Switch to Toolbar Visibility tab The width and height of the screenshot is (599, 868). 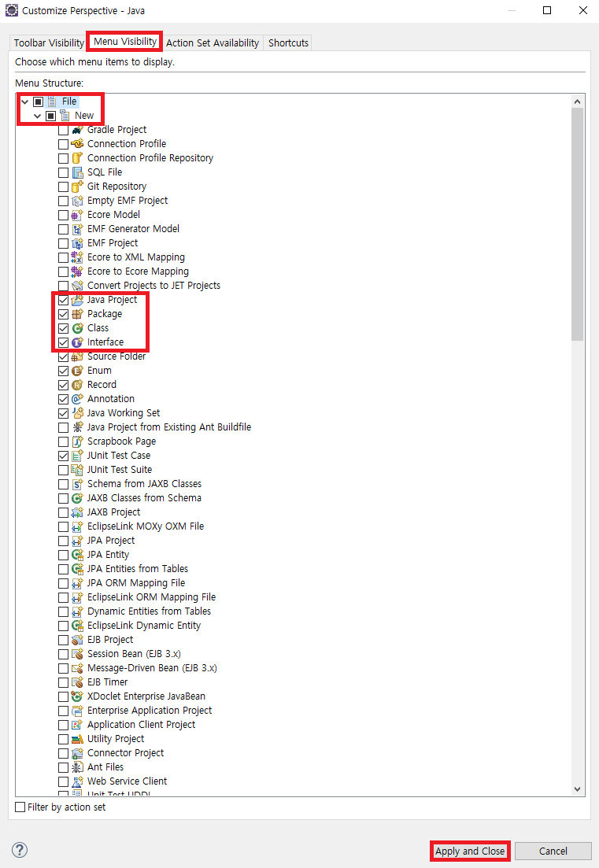[x=49, y=42]
